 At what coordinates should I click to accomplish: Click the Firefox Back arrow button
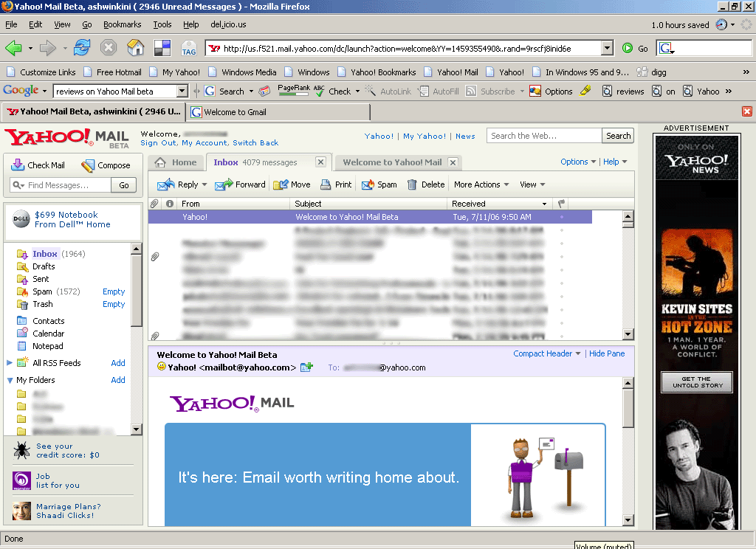tap(13, 48)
